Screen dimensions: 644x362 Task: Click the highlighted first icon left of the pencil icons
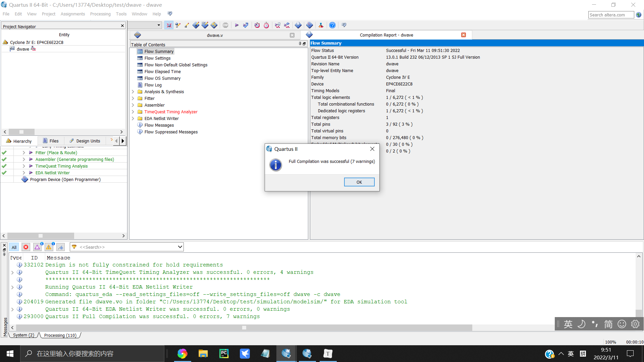pos(169,25)
